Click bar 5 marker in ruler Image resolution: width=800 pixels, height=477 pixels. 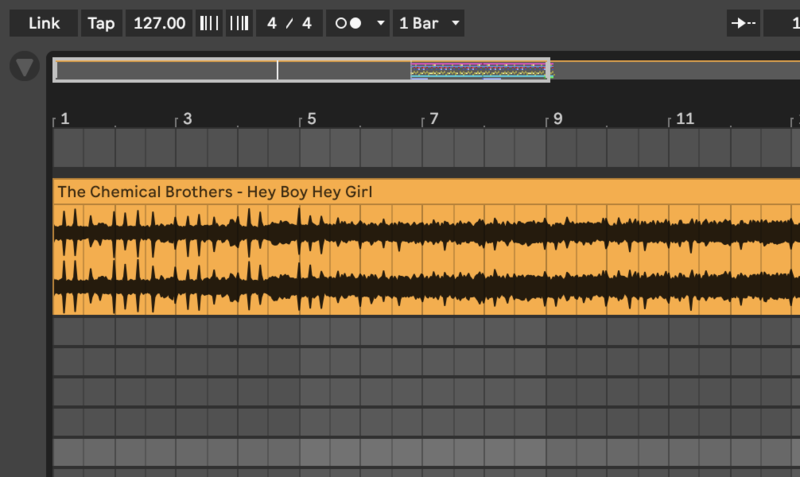click(311, 119)
